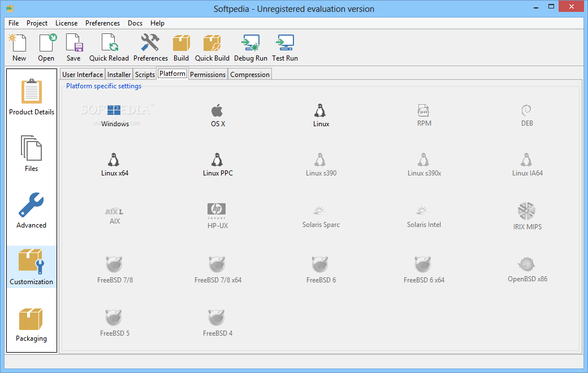
Task: Choose the FreeBSD 4 platform
Action: click(218, 323)
